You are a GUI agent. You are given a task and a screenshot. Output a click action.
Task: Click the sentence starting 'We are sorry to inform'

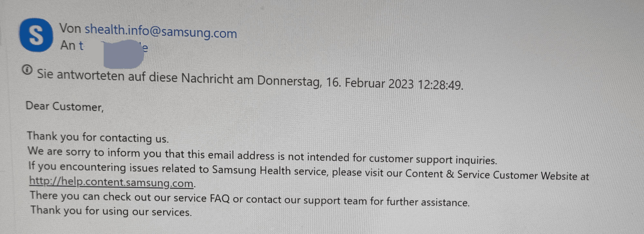pos(262,156)
